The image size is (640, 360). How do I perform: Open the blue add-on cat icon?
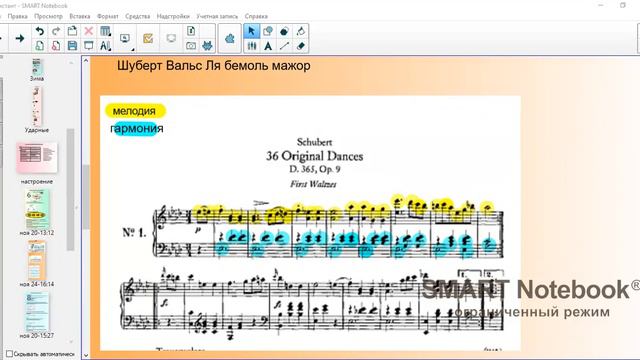(x=207, y=46)
